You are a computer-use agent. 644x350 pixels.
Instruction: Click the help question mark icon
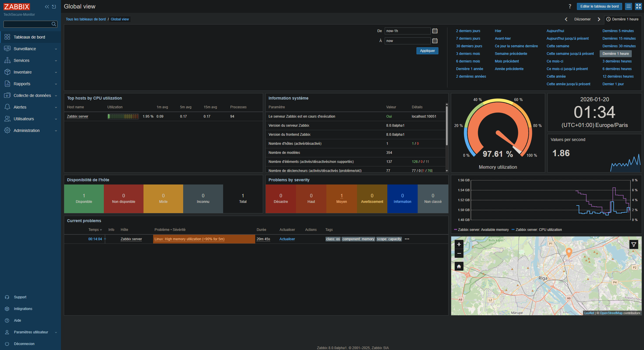570,6
